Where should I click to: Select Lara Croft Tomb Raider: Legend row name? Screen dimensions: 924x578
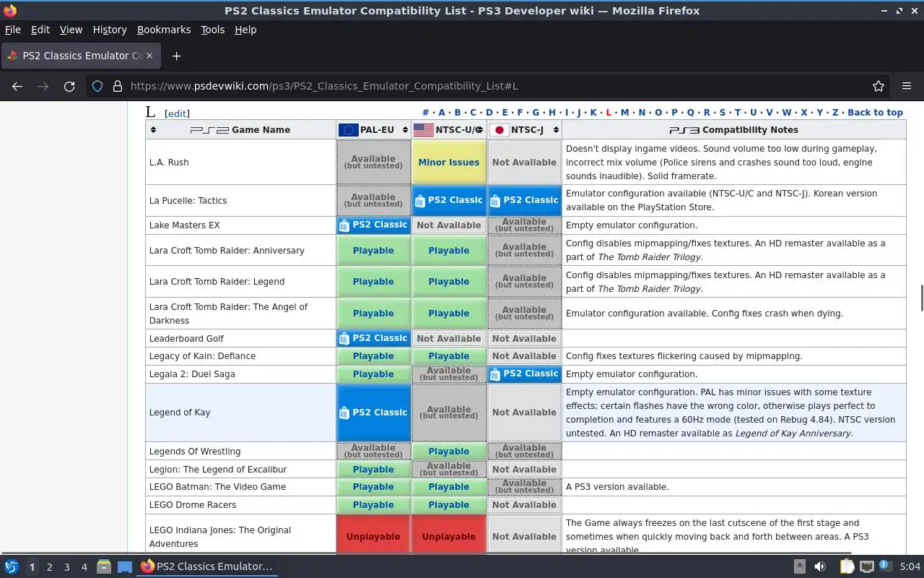pos(217,282)
